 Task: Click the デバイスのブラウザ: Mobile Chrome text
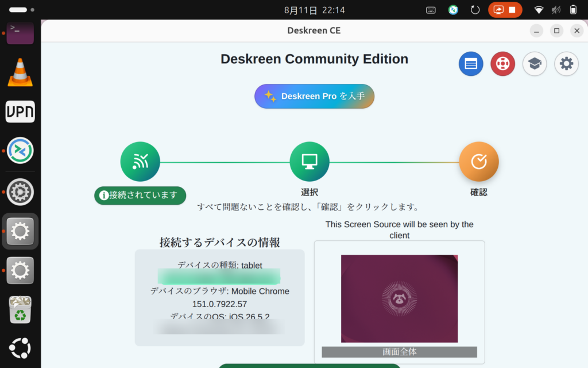pos(220,291)
